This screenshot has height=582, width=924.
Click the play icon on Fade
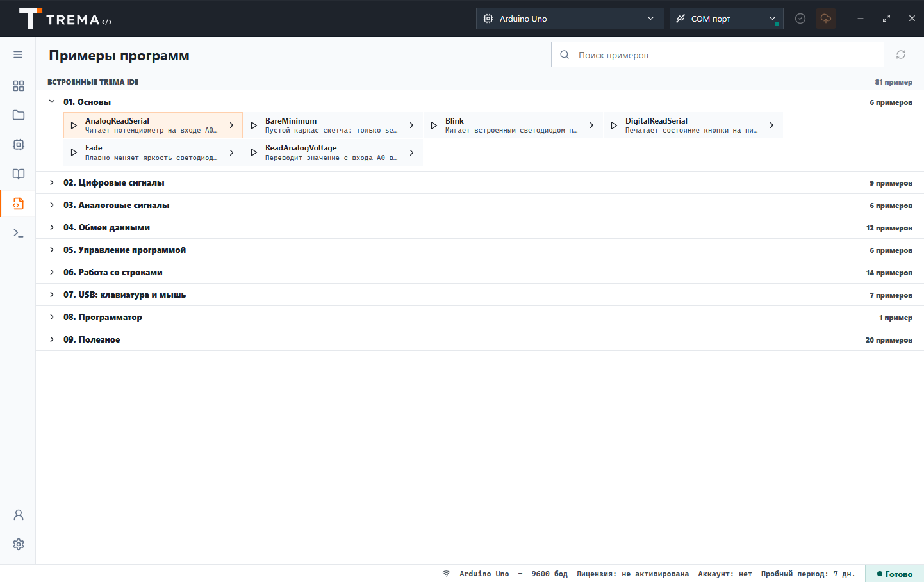(74, 152)
